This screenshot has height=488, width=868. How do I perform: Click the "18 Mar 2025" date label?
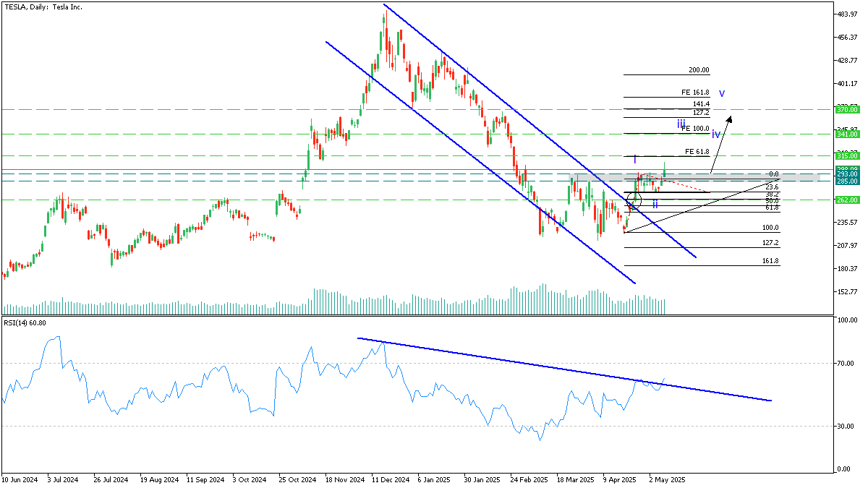pyautogui.click(x=576, y=479)
